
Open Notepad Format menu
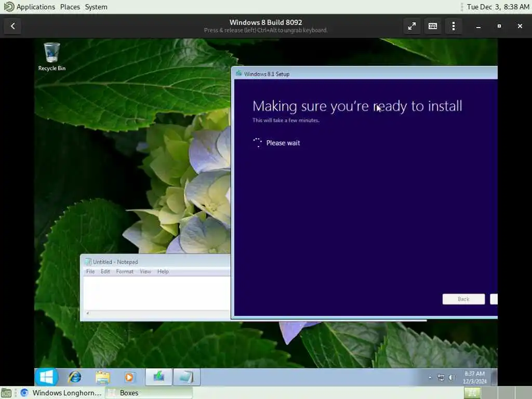pos(125,271)
